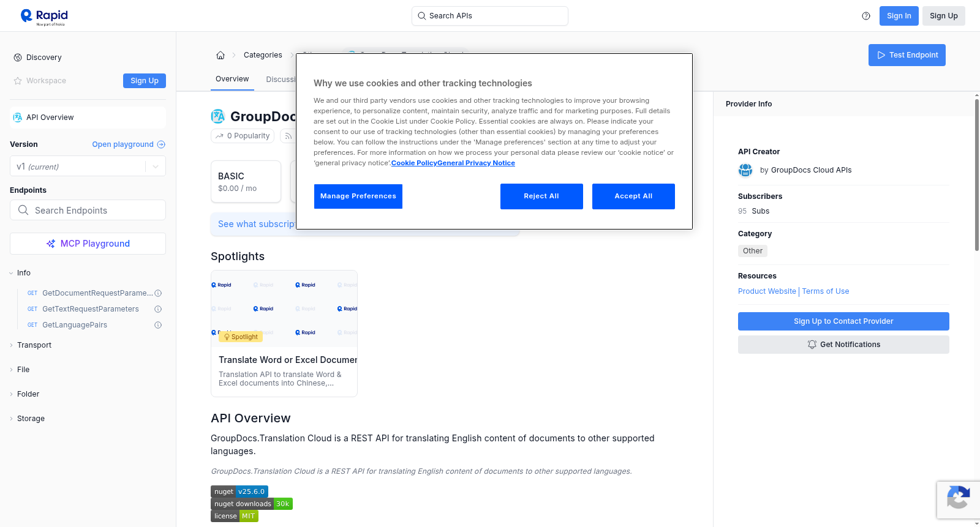This screenshot has width=980, height=527.
Task: Click the Rapid logo
Action: click(x=44, y=17)
